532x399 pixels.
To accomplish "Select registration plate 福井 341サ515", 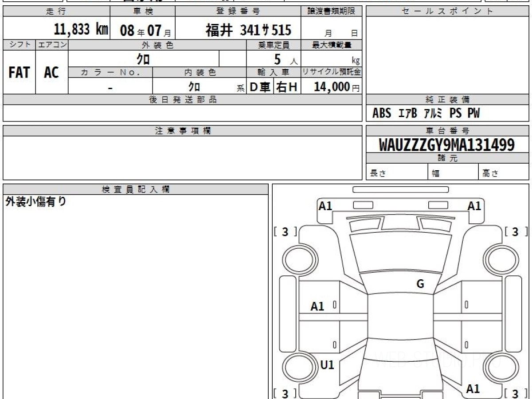I will pyautogui.click(x=248, y=30).
